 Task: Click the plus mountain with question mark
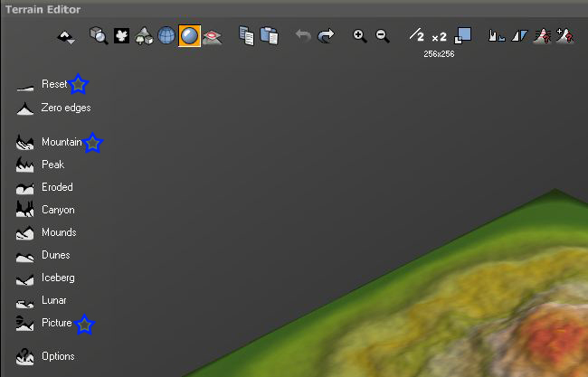(x=565, y=36)
